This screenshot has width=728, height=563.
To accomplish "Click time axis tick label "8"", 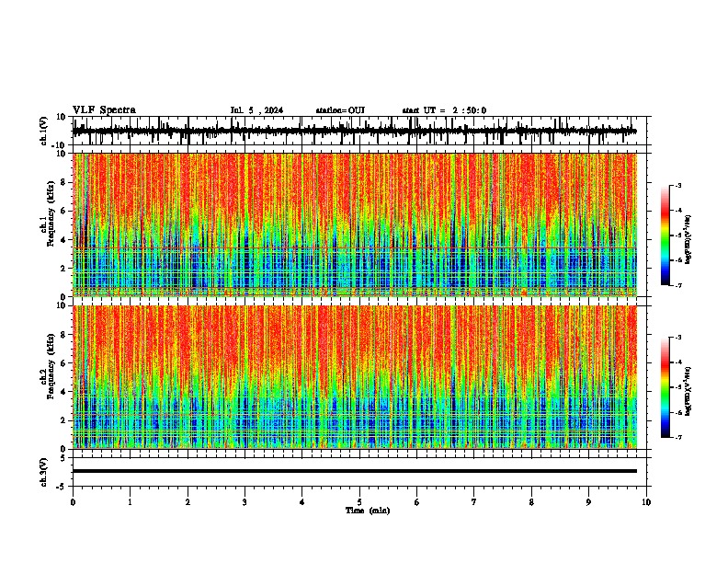I will click(531, 502).
